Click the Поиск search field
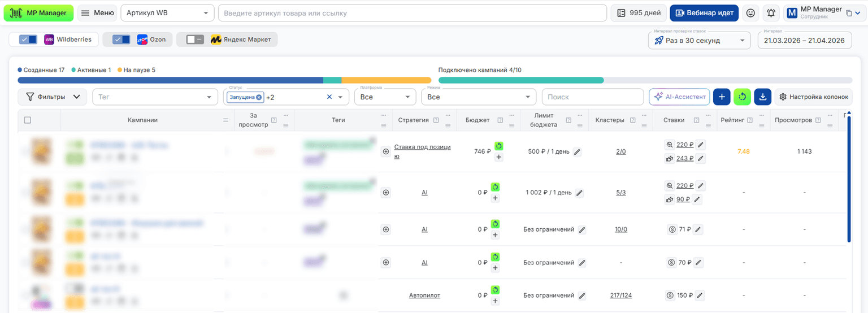 tap(593, 97)
